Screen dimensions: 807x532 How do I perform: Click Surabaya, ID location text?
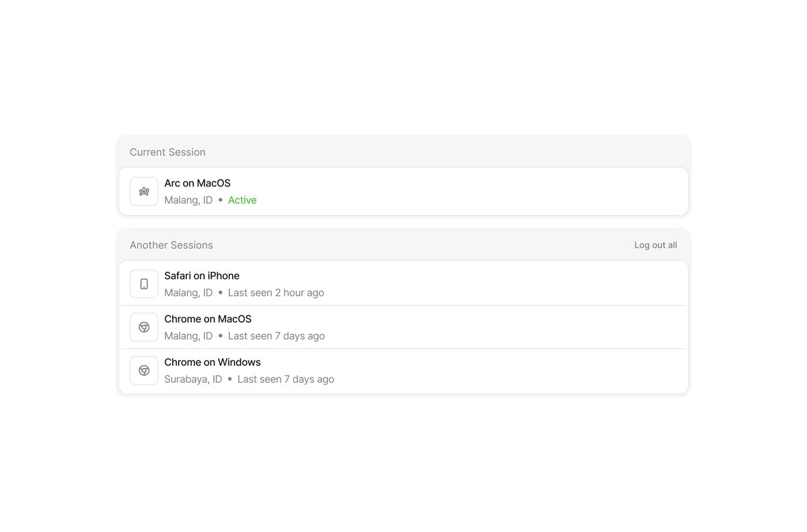[x=193, y=379]
